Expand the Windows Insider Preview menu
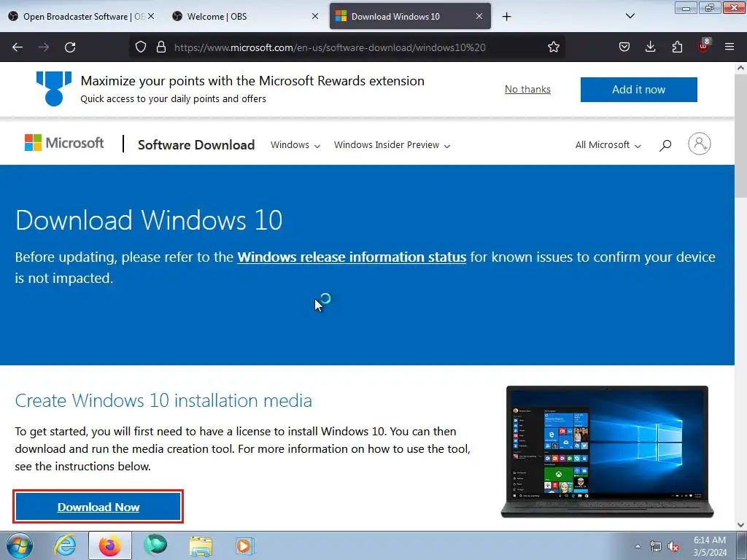Screen dimensions: 747x560 392,145
